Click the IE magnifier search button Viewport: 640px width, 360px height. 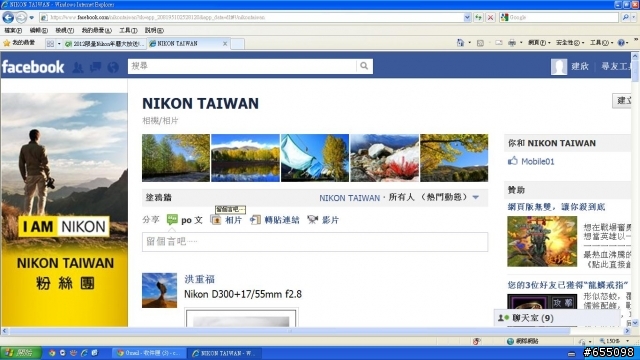pyautogui.click(x=625, y=18)
